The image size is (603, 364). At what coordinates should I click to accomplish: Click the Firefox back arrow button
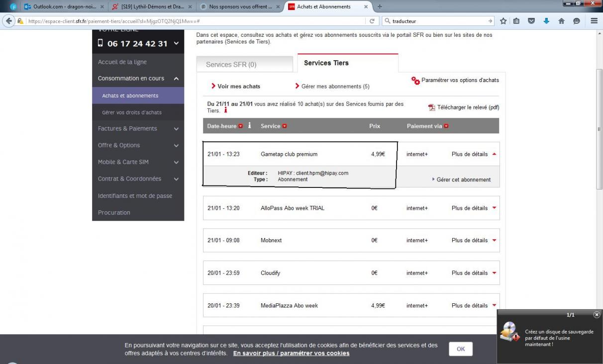point(8,21)
